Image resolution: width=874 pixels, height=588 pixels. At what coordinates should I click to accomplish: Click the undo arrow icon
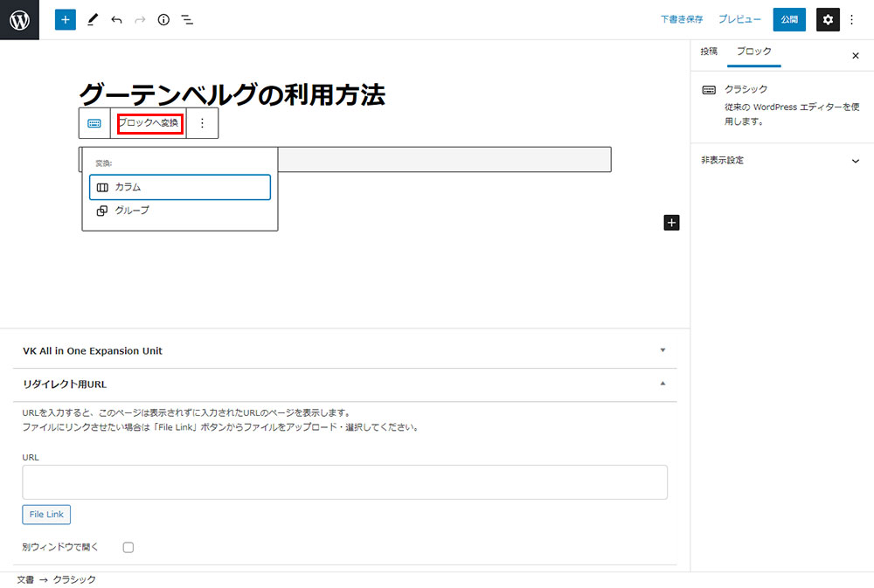coord(116,19)
